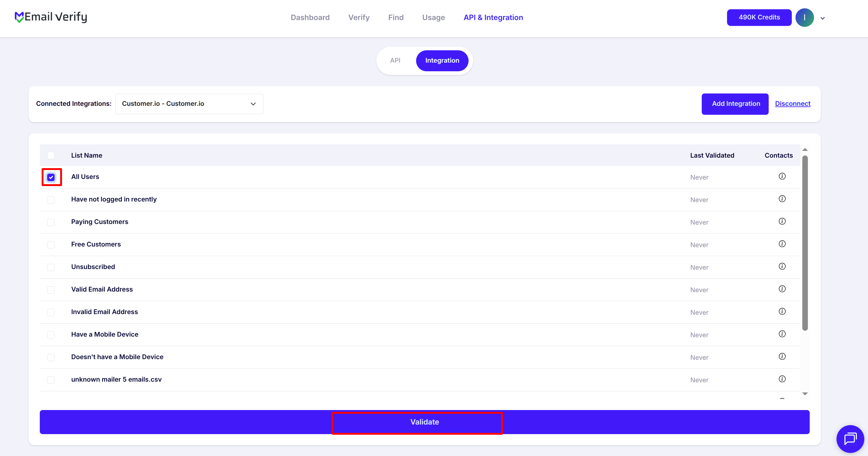This screenshot has width=868, height=456.
Task: Click the Validate button
Action: [x=424, y=422]
